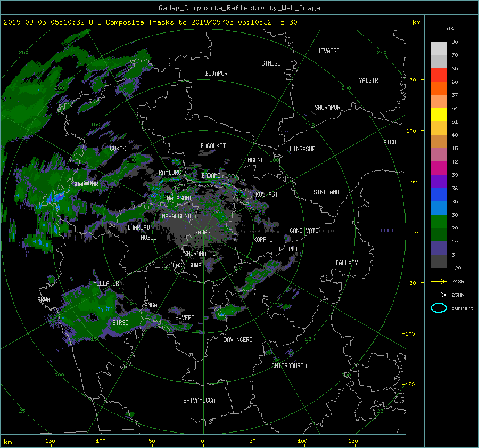Click the KOPPAL city label
This screenshot has height=448, width=479.
[263, 240]
